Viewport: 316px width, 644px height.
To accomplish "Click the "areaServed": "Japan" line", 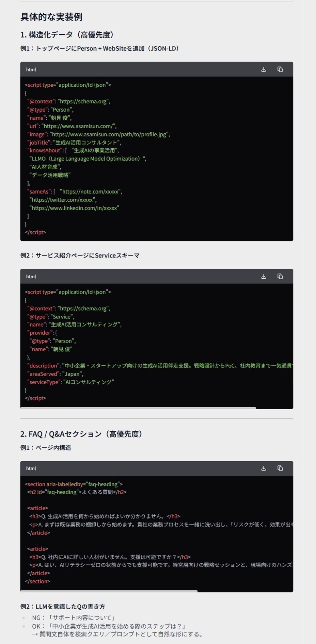I will point(56,374).
